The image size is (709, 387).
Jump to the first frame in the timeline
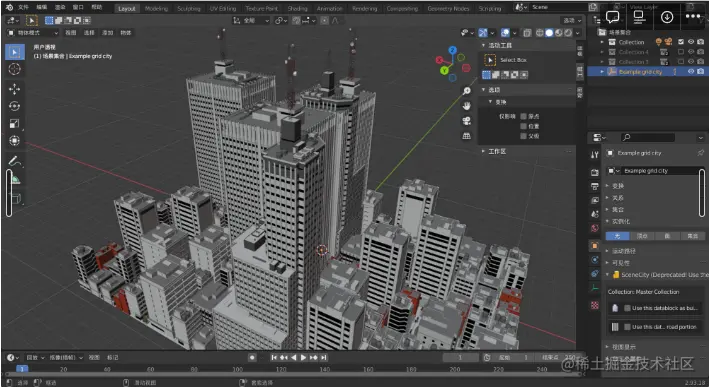click(x=274, y=357)
